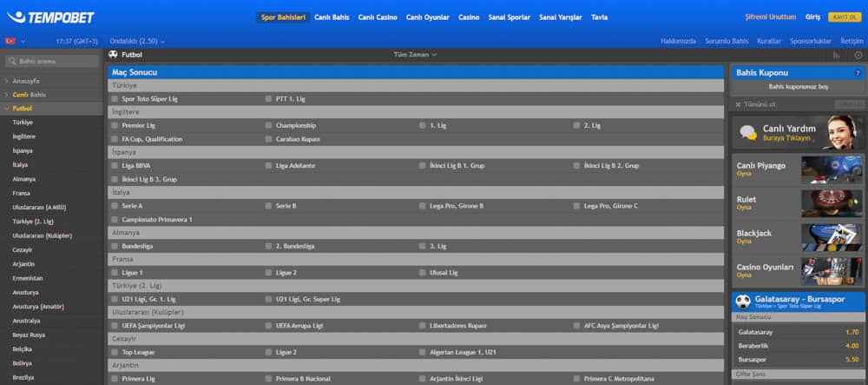Open the Casino Oyunları thumbnail
Screen dimensions: 868x385
832,271
